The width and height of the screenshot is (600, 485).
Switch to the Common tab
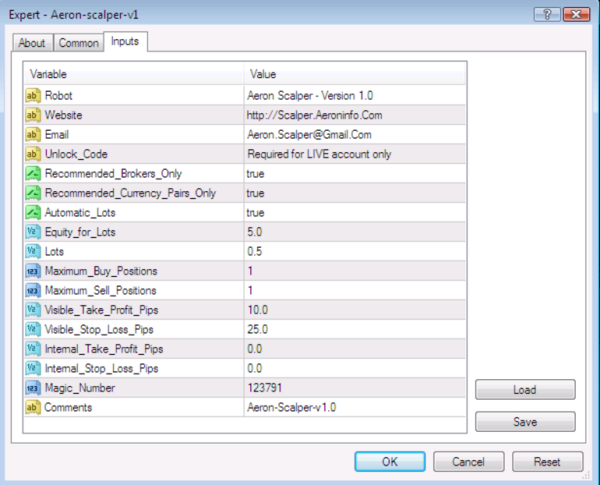point(78,43)
